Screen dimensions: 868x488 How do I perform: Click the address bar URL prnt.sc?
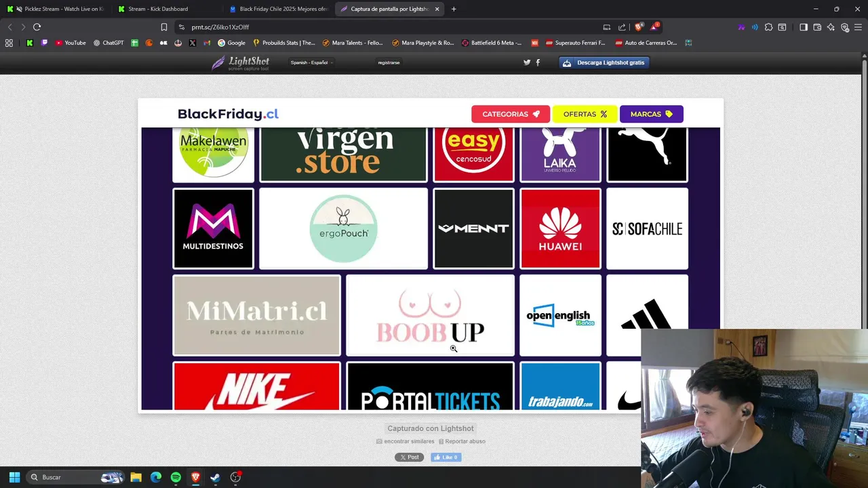click(x=220, y=27)
